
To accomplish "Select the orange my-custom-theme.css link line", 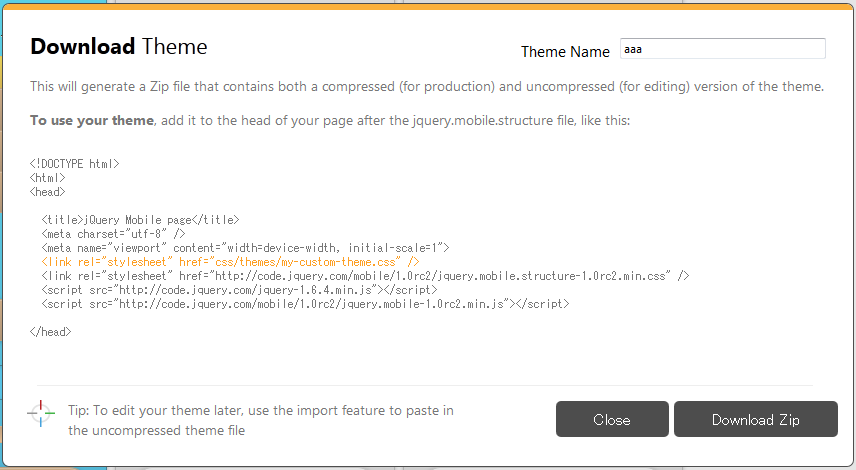I will (230, 261).
